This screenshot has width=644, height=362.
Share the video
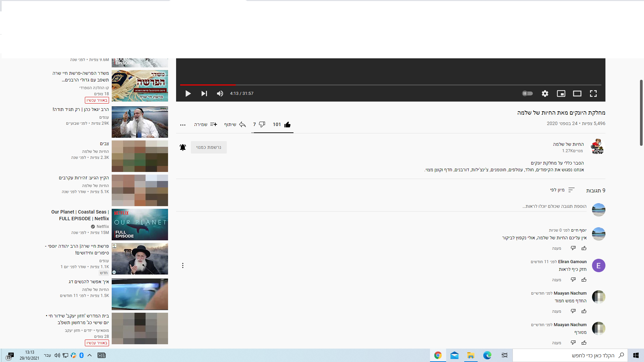click(235, 124)
